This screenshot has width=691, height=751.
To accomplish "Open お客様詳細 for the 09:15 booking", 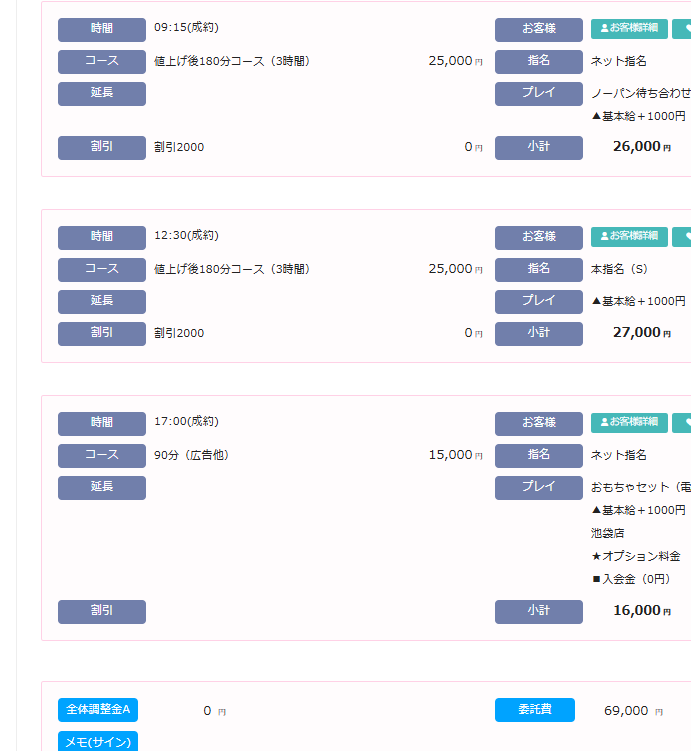I will click(x=629, y=29).
